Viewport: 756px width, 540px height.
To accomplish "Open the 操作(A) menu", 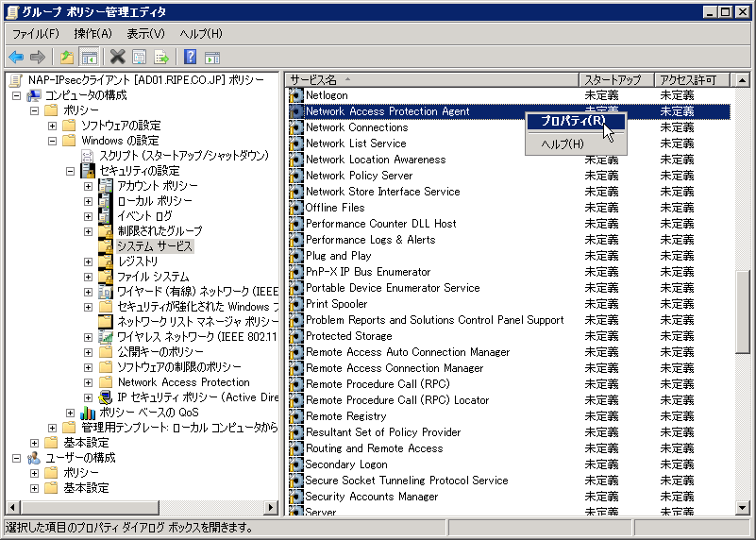I will [92, 34].
